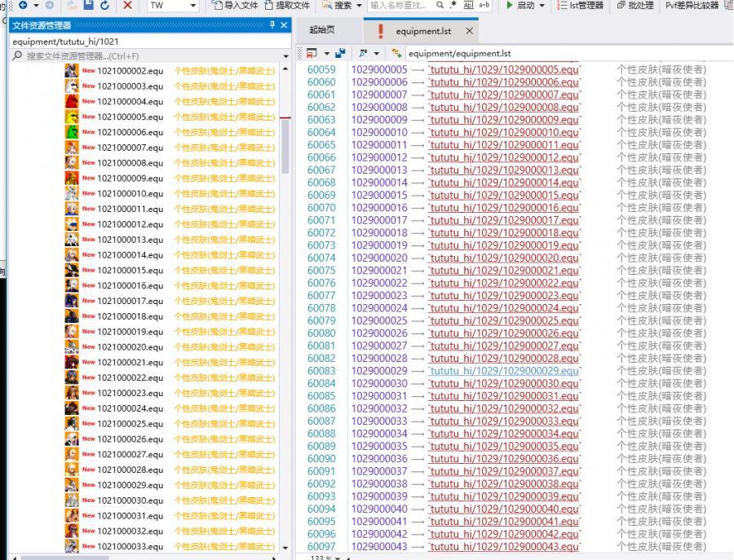
Task: Switch to the 起始页 tab
Action: pos(322,30)
